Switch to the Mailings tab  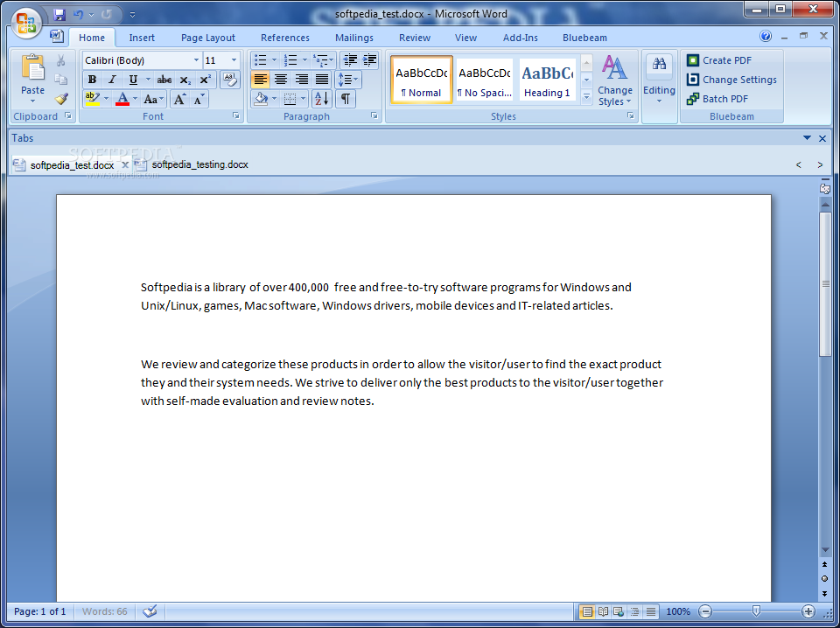point(354,38)
